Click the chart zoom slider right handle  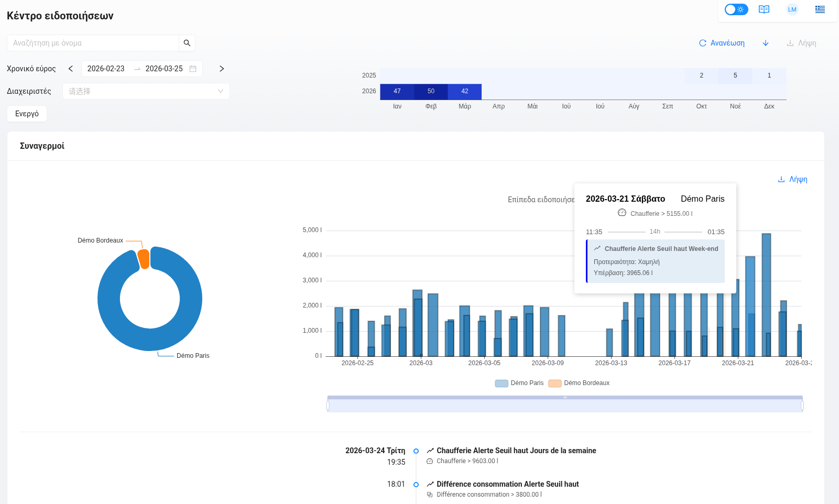point(802,405)
